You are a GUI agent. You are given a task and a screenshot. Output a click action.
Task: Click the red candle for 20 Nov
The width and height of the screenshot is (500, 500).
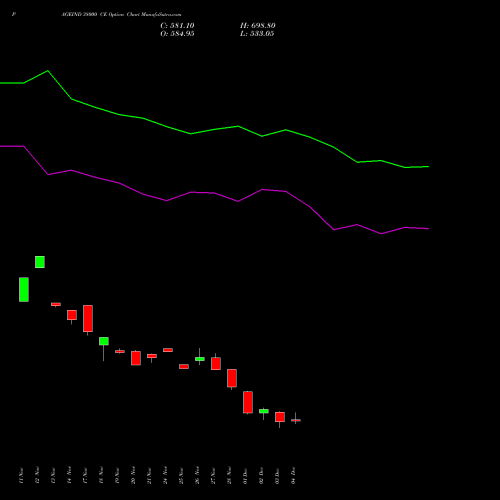(136, 358)
